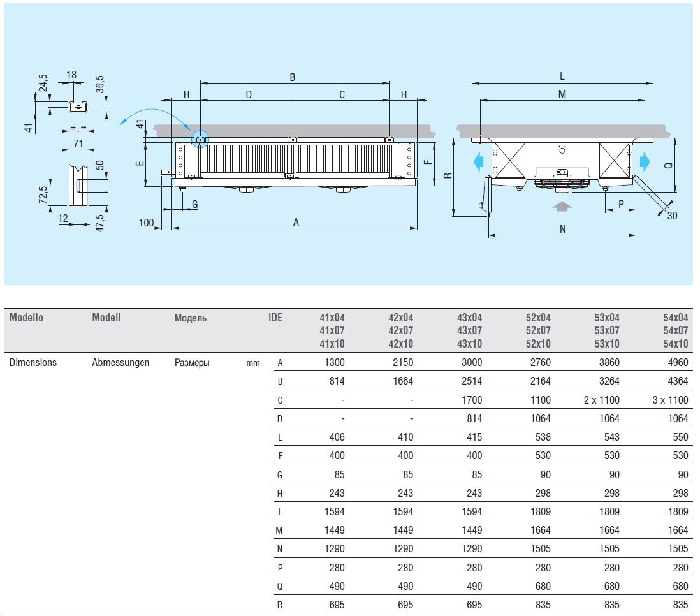Click the IDE series label
Screen dimensions: 700x616
point(275,318)
